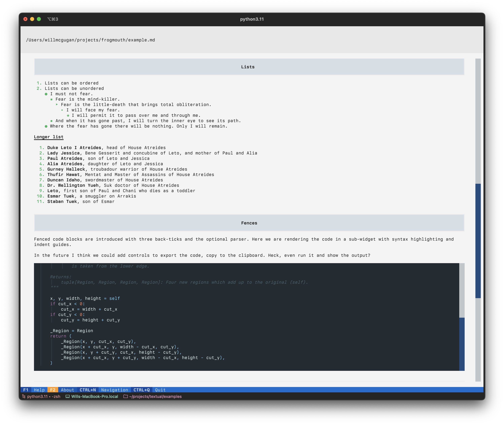Toggle the Navigation panel from the footer

click(114, 390)
